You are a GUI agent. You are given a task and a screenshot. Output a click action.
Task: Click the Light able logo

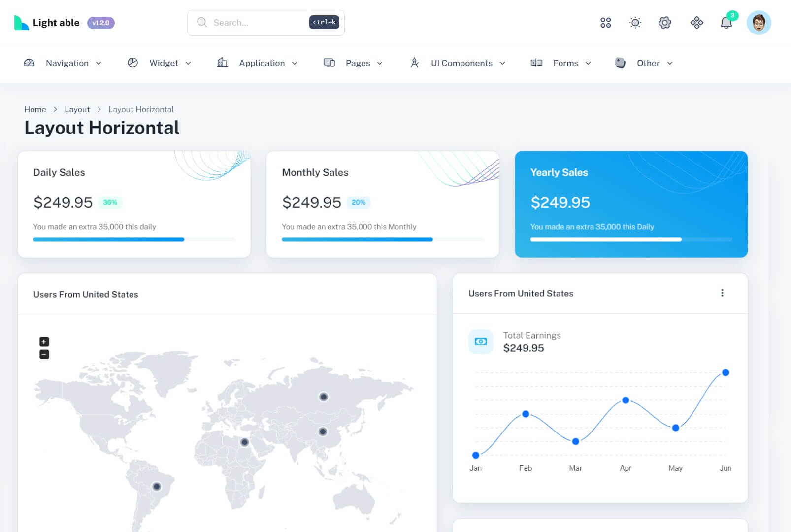(x=47, y=23)
